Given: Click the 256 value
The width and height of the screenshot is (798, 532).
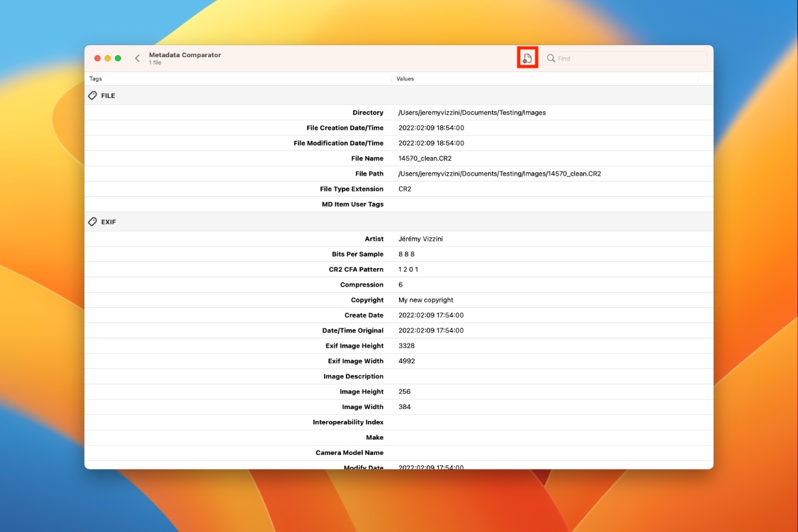Looking at the screenshot, I should point(404,392).
